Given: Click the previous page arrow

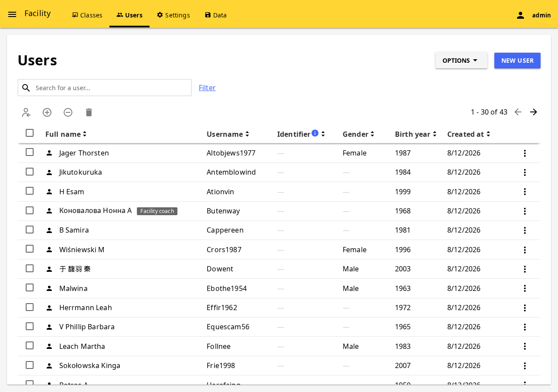Looking at the screenshot, I should coord(518,112).
